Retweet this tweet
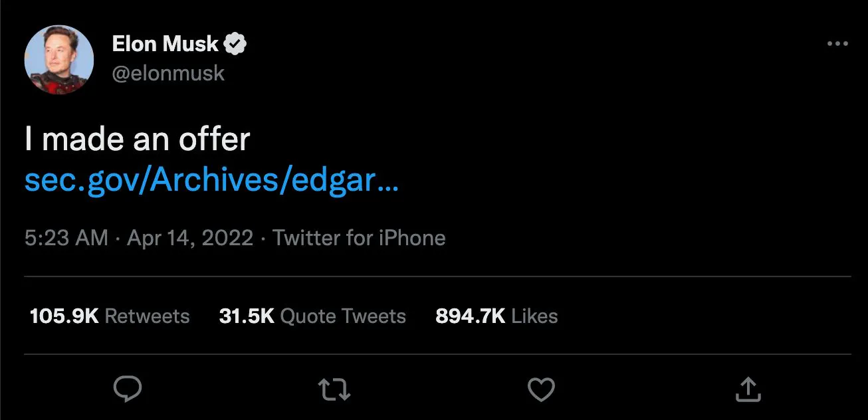The height and width of the screenshot is (420, 868). tap(333, 389)
